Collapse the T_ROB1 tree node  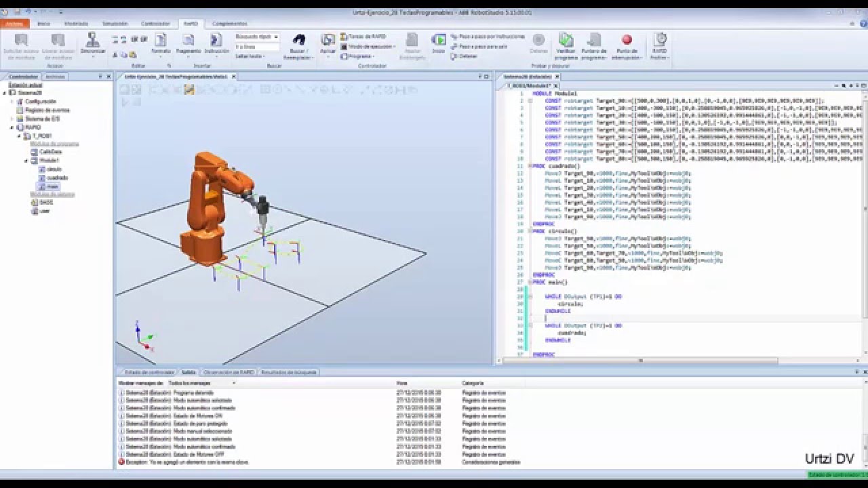(19, 136)
